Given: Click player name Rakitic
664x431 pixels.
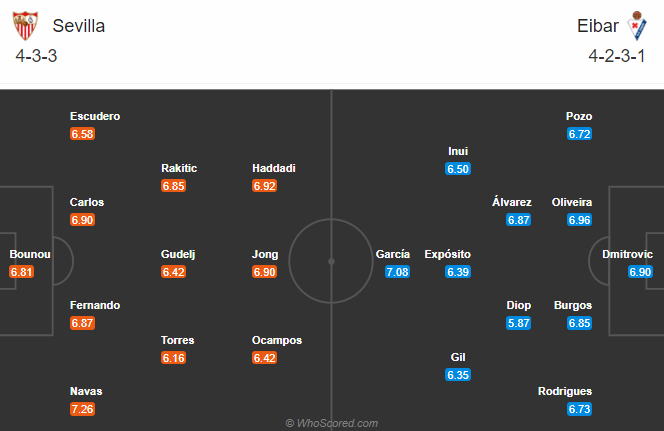Looking at the screenshot, I should click(x=179, y=168).
